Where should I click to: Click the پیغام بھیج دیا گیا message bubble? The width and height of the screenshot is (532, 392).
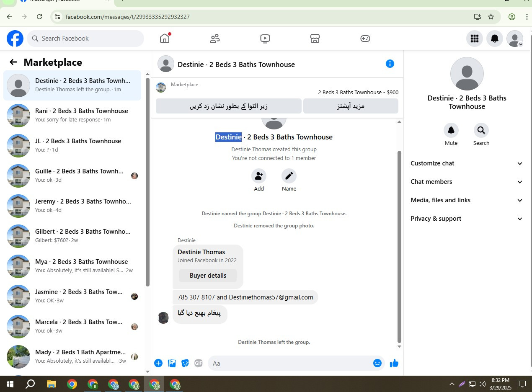(x=200, y=314)
